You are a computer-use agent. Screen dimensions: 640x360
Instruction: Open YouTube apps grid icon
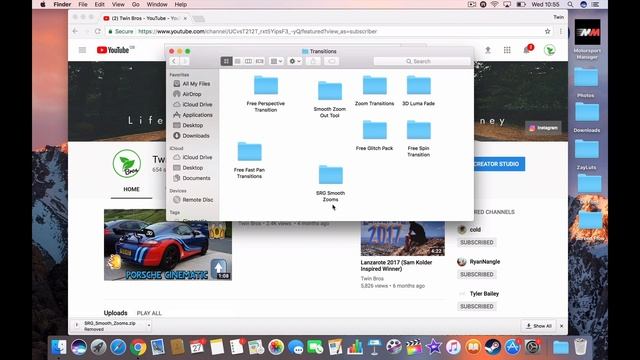tap(507, 50)
